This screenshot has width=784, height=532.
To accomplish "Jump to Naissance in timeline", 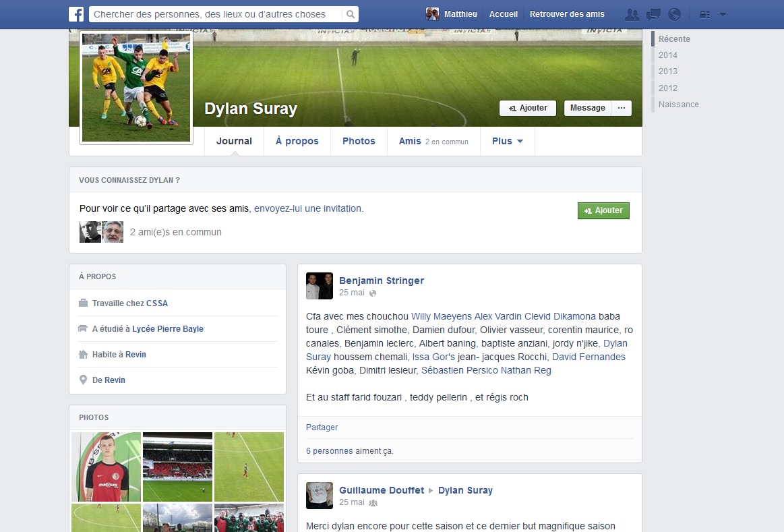I will tap(678, 104).
